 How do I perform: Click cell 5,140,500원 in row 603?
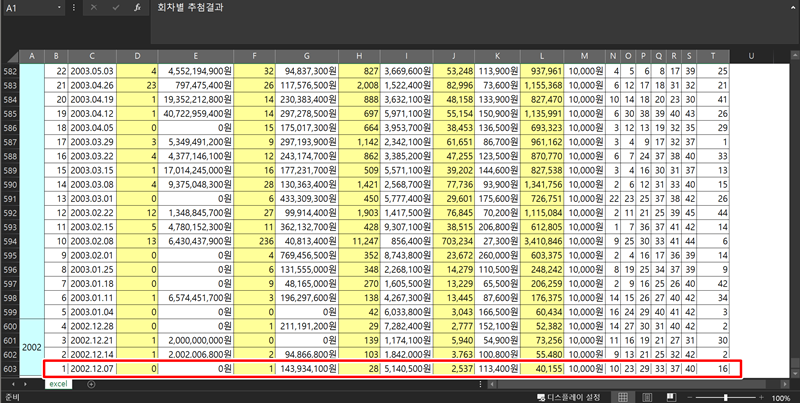(407, 368)
